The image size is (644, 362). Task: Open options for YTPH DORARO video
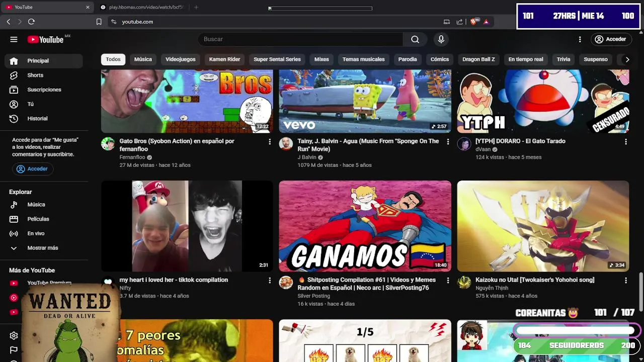point(626,142)
